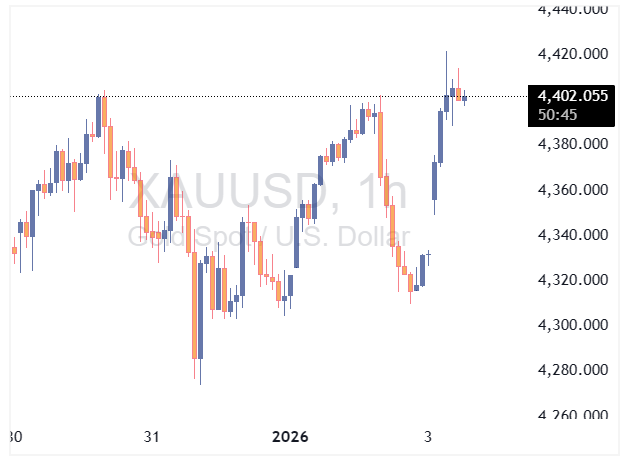The height and width of the screenshot is (469, 629).
Task: Click the 4,420.000 price axis label
Action: tap(573, 53)
